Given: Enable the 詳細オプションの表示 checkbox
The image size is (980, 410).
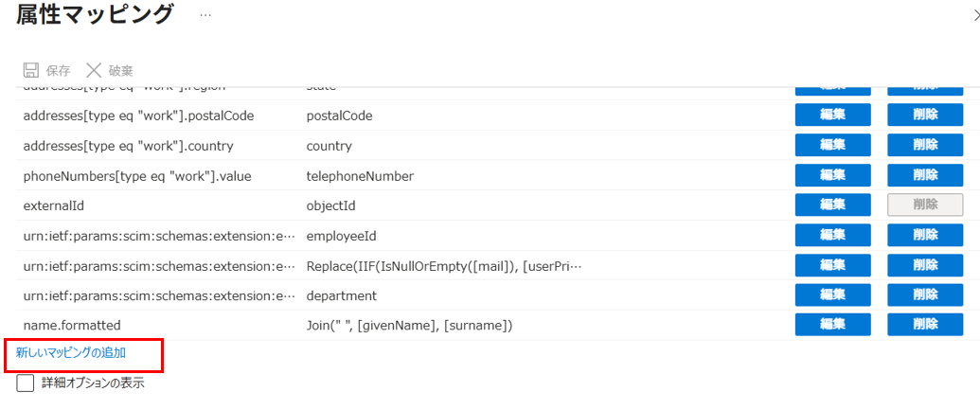Looking at the screenshot, I should pos(26,383).
